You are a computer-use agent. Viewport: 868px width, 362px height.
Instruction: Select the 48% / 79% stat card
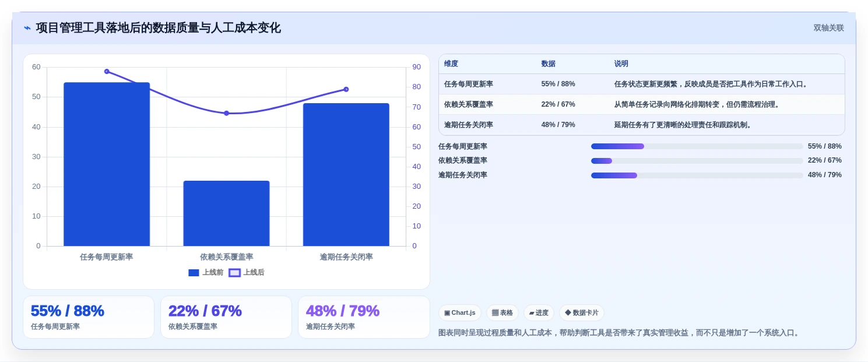point(364,317)
